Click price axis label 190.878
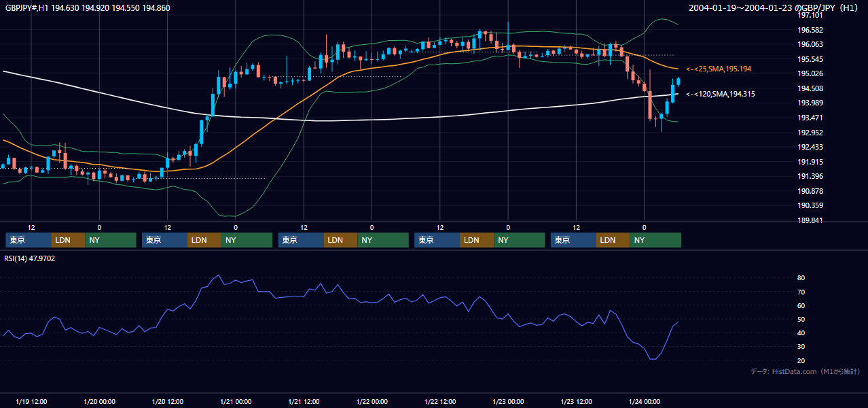Image resolution: width=868 pixels, height=408 pixels. click(811, 191)
